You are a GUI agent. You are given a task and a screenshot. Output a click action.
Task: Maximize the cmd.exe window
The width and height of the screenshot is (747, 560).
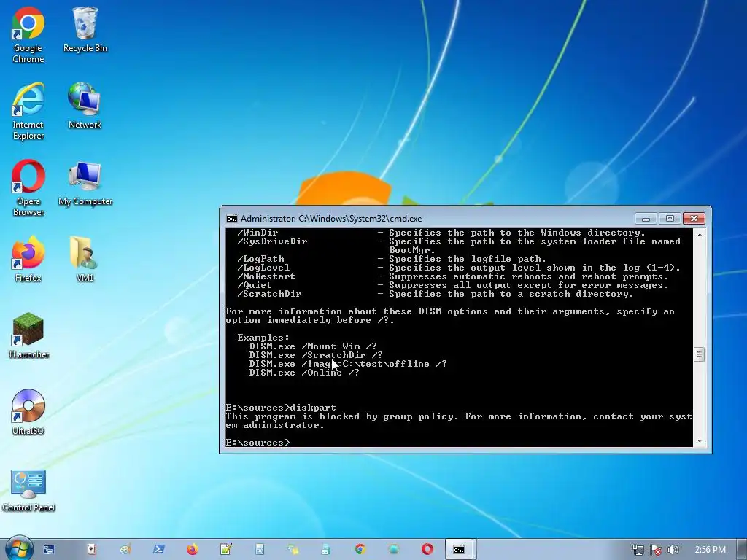pos(670,219)
